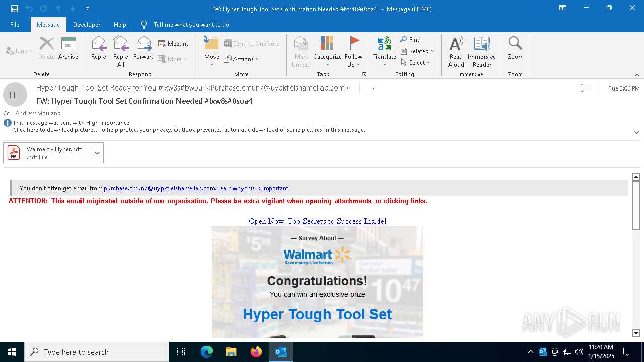Translate the message
The width and height of the screenshot is (644, 362).
coord(385,51)
